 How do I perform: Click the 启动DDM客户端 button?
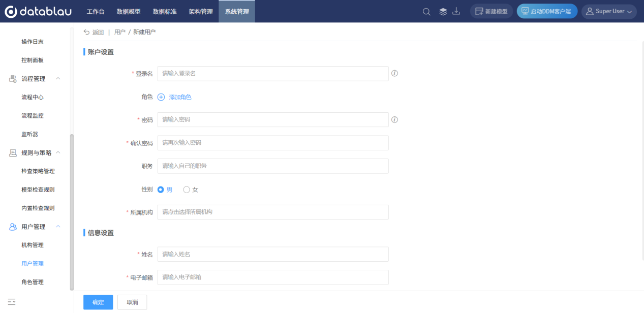(547, 12)
